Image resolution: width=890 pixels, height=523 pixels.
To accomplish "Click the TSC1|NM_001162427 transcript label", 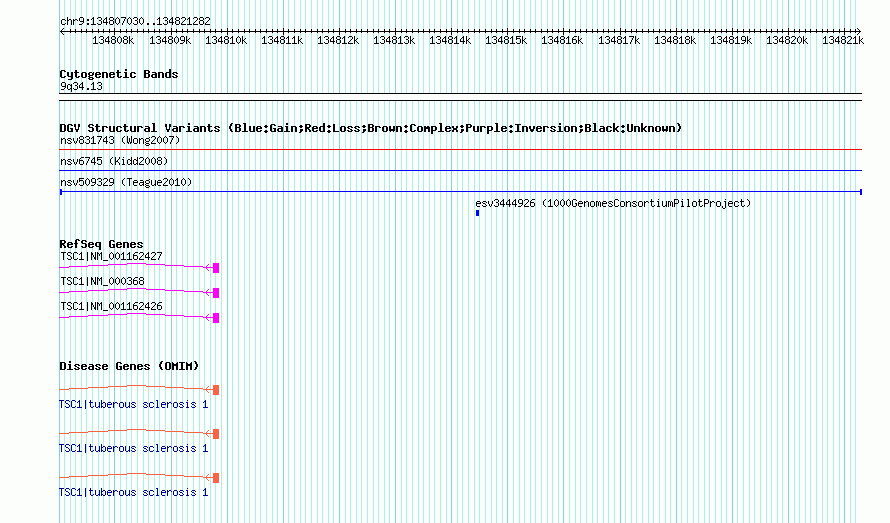I will click(x=111, y=256).
